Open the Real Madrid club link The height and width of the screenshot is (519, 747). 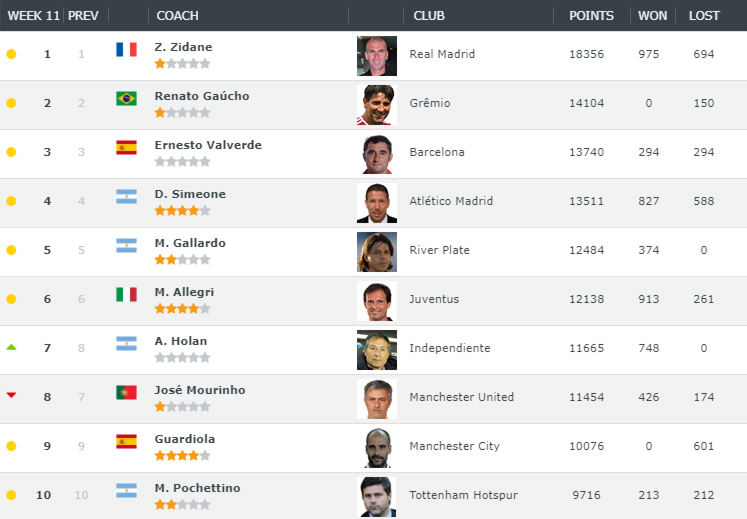pyautogui.click(x=442, y=54)
